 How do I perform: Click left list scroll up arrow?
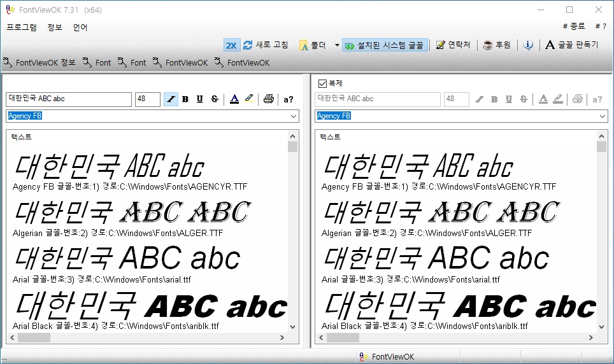point(292,136)
